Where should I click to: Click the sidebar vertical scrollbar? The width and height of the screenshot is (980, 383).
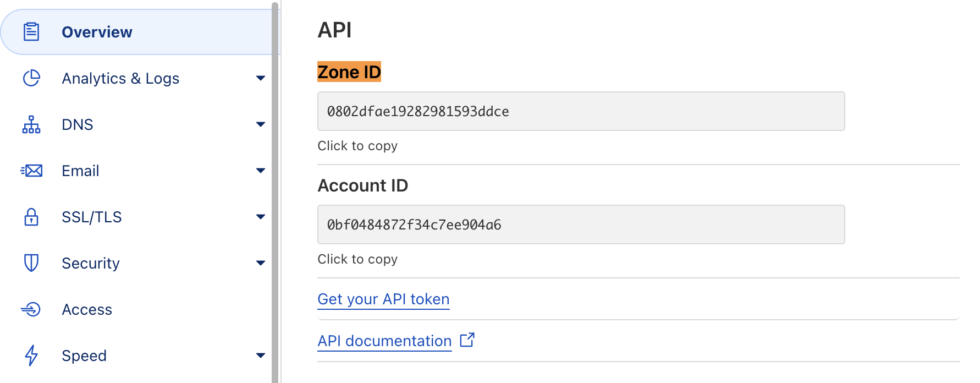(x=275, y=191)
